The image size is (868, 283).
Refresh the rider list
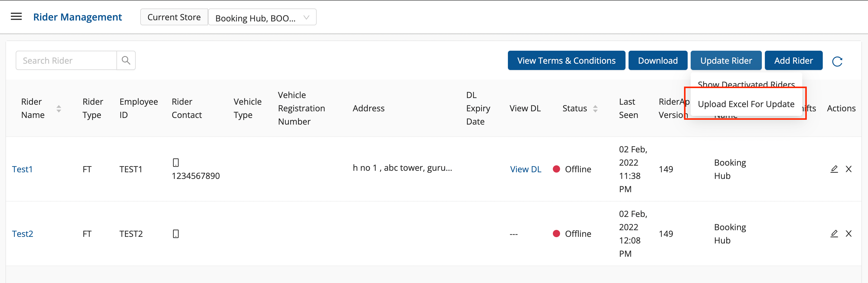click(x=837, y=61)
